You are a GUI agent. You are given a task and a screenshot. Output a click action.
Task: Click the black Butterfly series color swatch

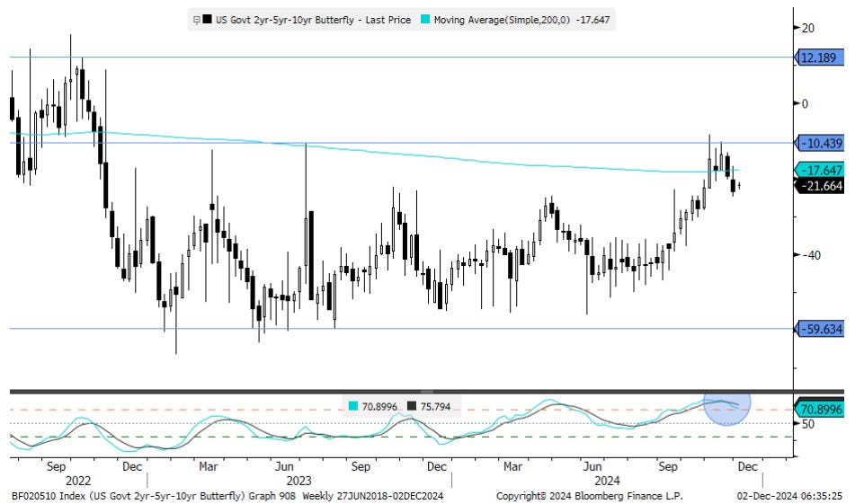click(x=207, y=20)
